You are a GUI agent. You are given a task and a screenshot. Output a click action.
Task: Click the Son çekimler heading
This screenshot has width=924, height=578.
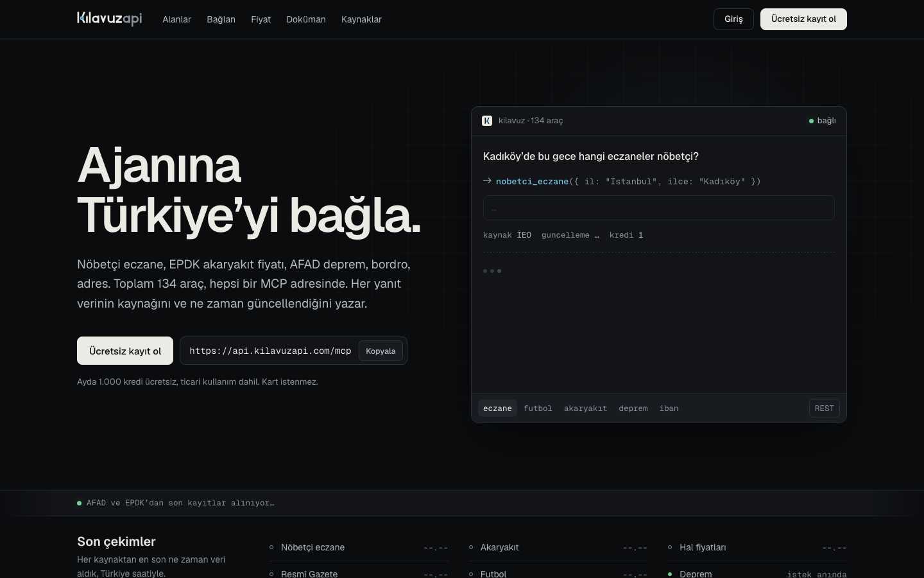click(116, 541)
